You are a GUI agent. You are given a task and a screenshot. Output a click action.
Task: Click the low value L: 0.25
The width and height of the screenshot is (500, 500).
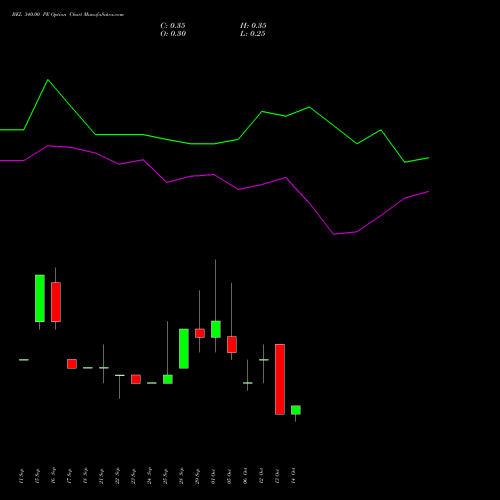click(253, 34)
